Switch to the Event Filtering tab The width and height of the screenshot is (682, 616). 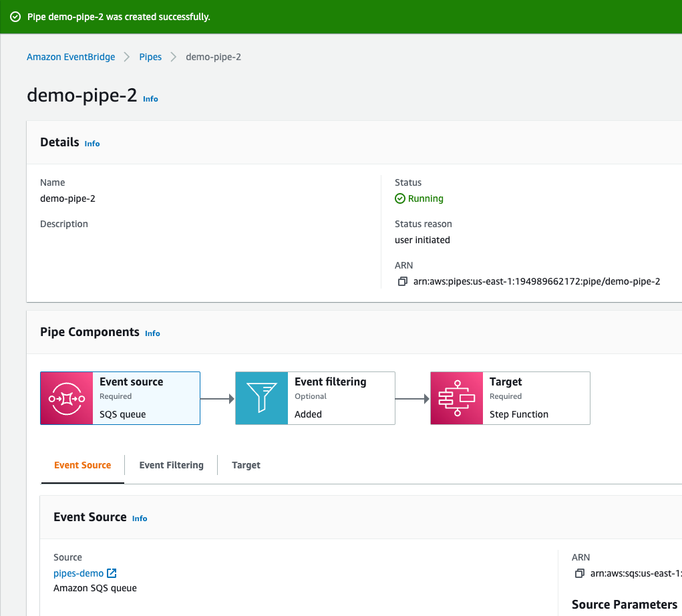(172, 465)
